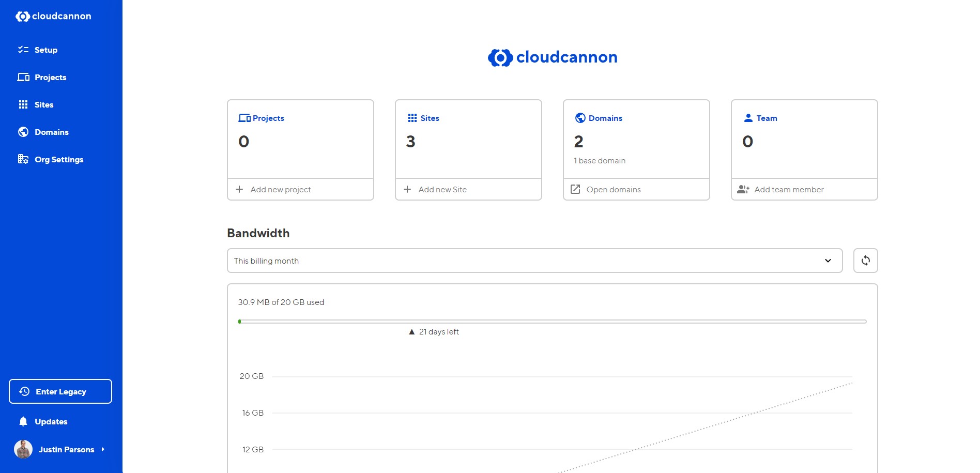Click the refresh bandwidth button
The image size is (980, 473).
tap(865, 261)
